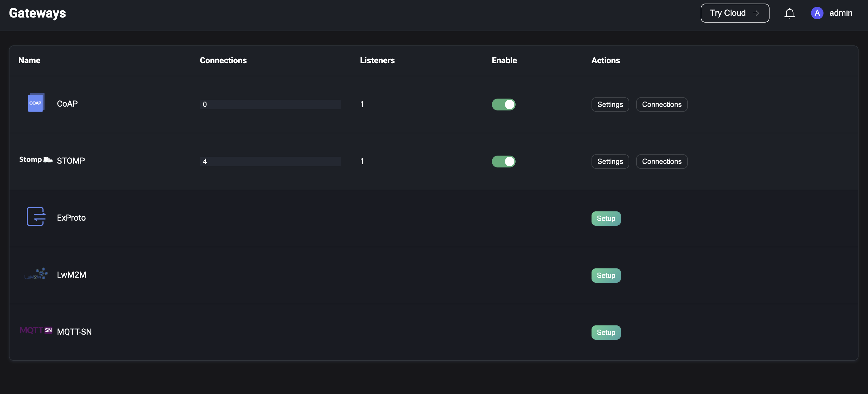Open CoAP gateway Settings
This screenshot has height=394, width=868.
click(x=610, y=105)
